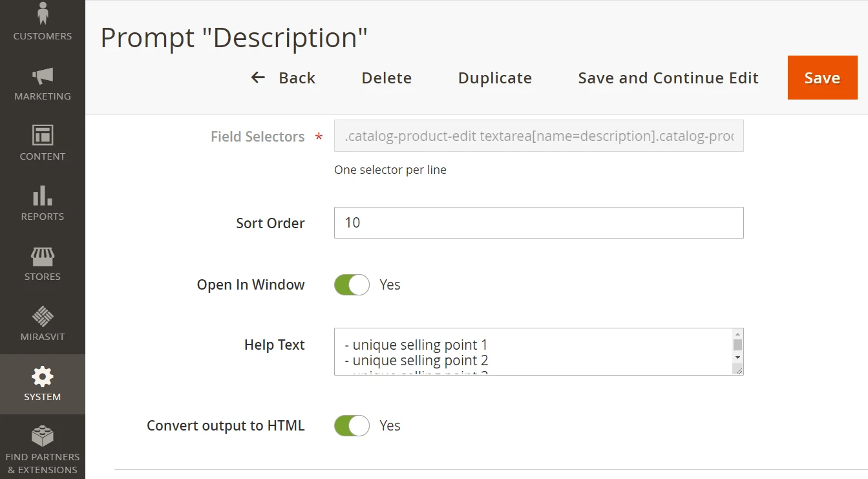Toggle the Convert output to HTML switch
This screenshot has height=479, width=868.
coord(352,426)
